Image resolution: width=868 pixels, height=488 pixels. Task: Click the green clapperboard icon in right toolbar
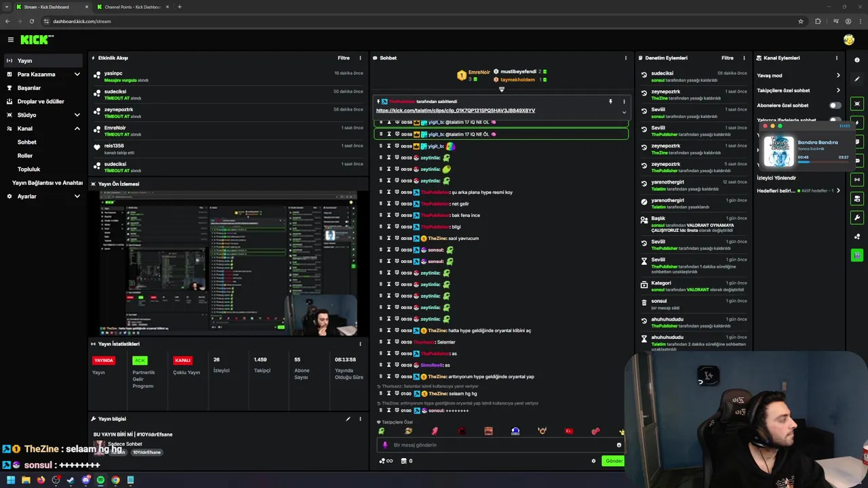point(857,255)
